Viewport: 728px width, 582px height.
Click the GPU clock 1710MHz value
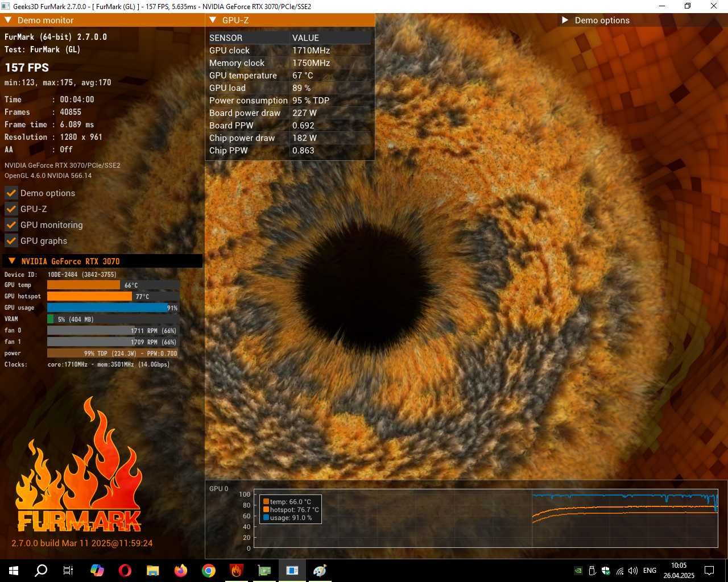(311, 51)
